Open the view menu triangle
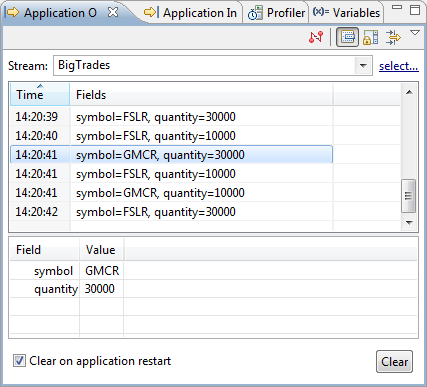 415,33
